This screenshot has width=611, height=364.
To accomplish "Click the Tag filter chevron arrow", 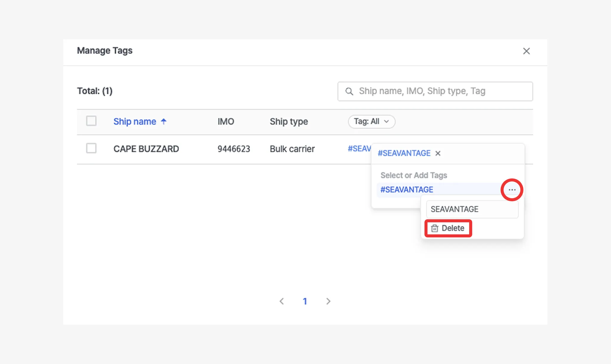I will tap(386, 121).
